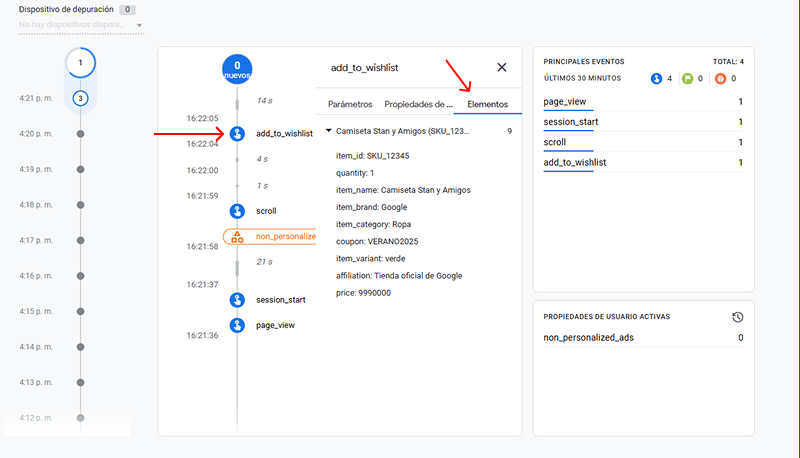Click the add_to_wishlist event icon
800x458 pixels.
pos(237,134)
